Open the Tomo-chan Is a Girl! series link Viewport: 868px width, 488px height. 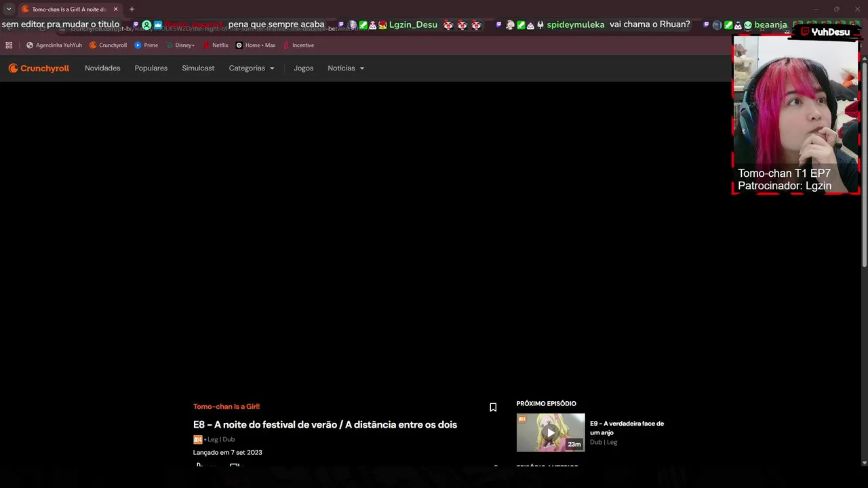pos(226,407)
